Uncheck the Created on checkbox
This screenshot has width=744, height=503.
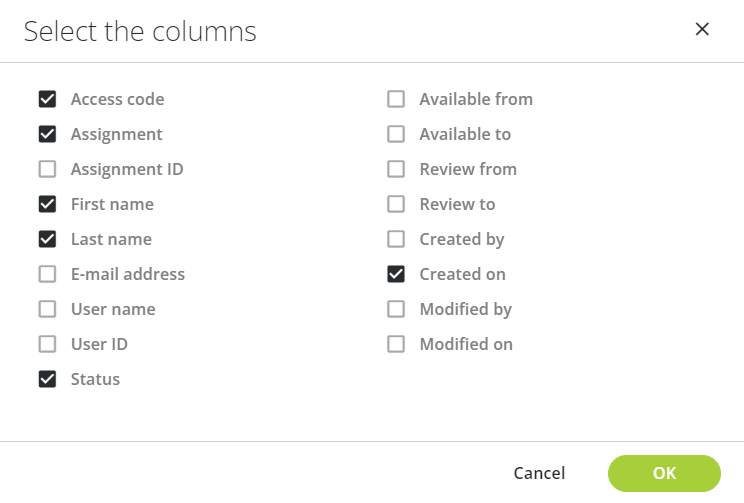(x=396, y=274)
